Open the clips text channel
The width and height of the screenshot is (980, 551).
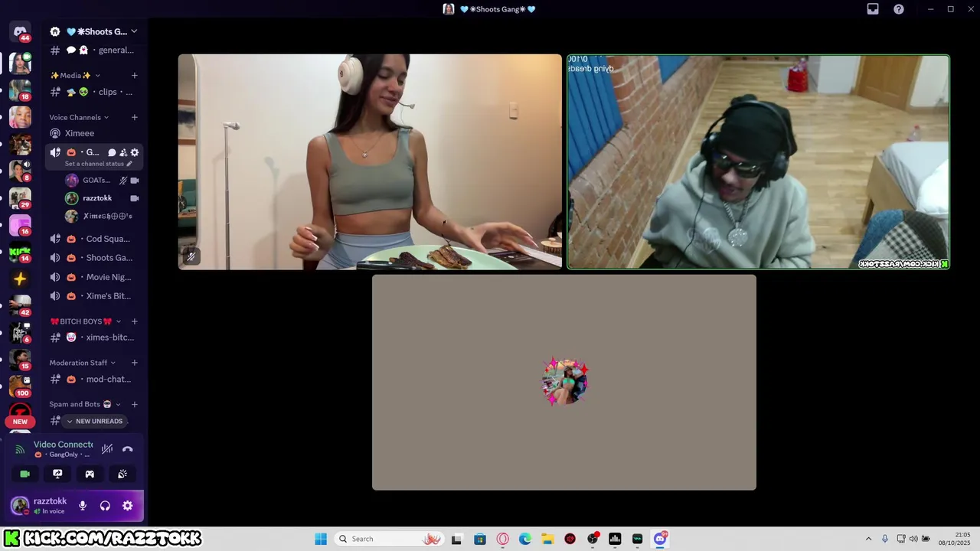pos(94,92)
